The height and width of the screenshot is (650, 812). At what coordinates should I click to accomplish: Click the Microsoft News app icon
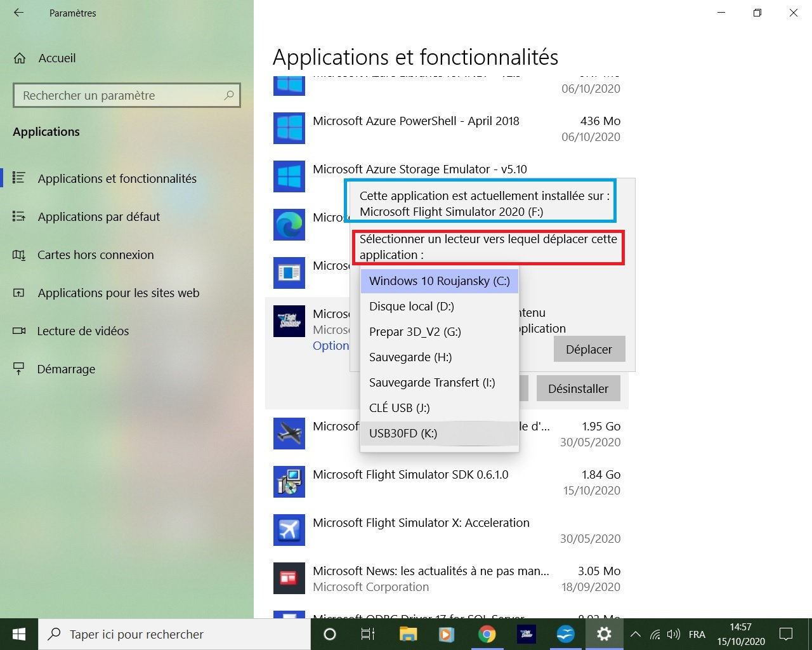[289, 578]
